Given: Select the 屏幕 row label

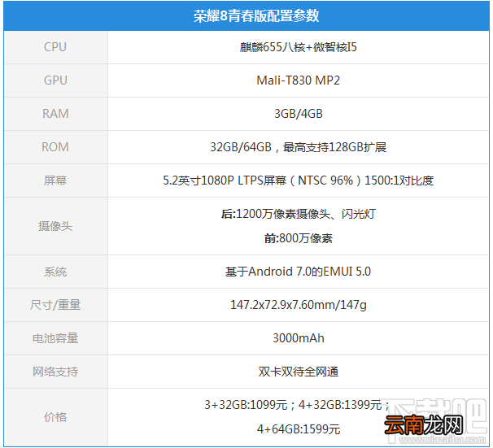Looking at the screenshot, I should pos(55,181).
